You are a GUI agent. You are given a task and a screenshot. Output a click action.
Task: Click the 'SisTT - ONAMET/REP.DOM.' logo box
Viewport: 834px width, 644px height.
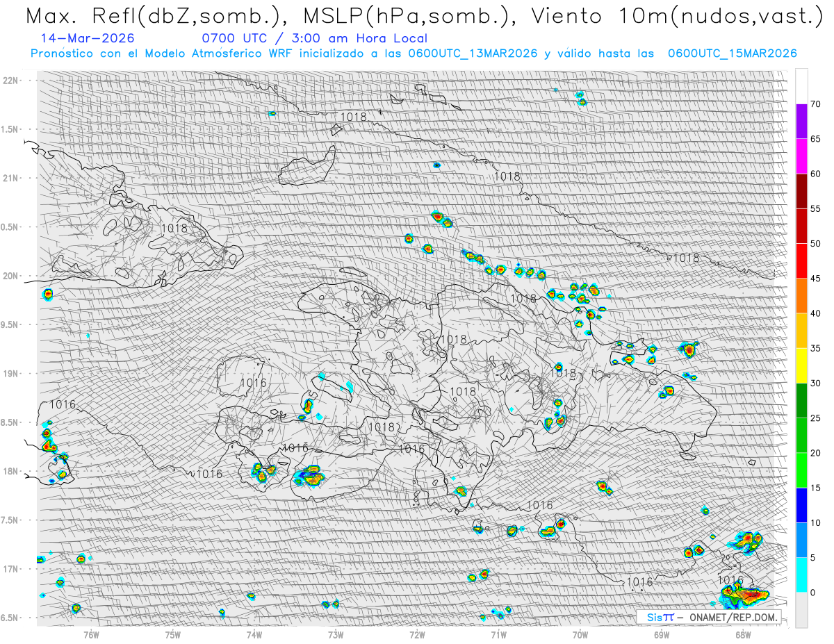coord(708,617)
